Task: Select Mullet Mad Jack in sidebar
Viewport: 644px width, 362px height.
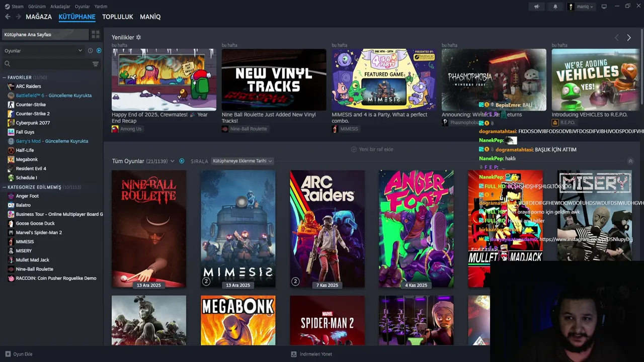Action: coord(33,260)
